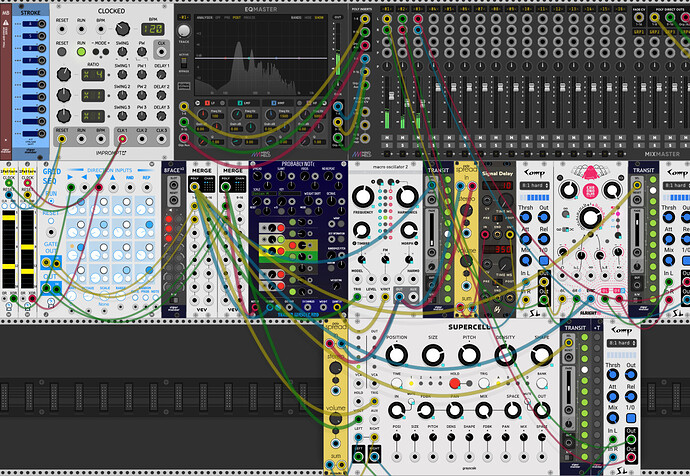The image size is (690, 476).
Task: Click the CLK 1 output jack on Clocked
Action: (122, 139)
